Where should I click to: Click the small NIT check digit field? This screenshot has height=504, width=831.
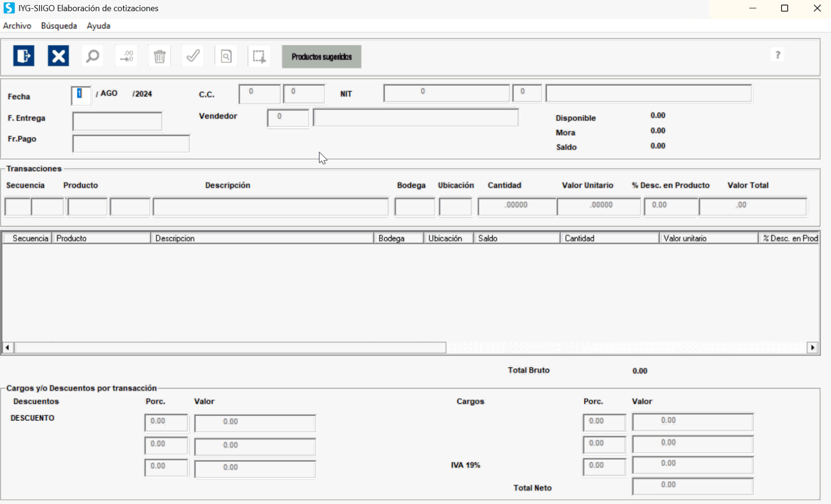tap(527, 93)
